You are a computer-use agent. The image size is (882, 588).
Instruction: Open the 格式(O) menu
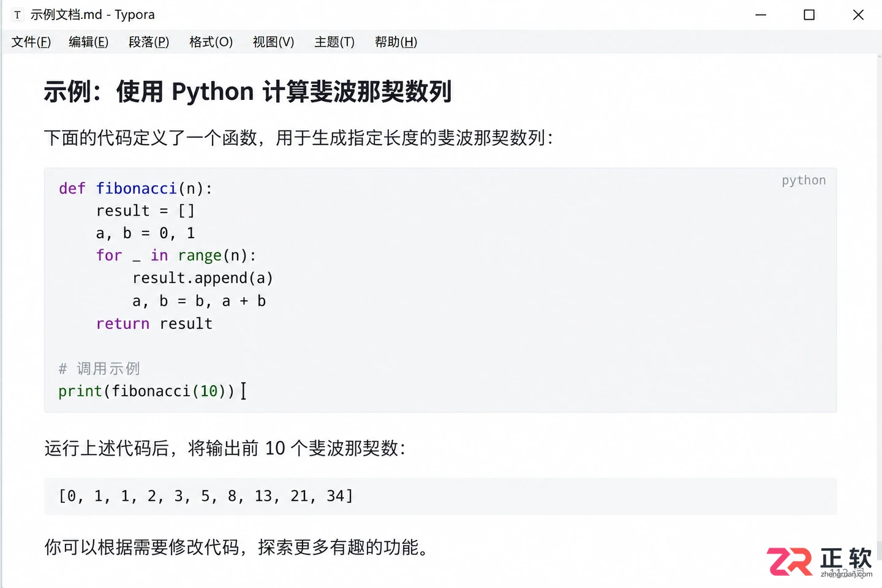[x=211, y=42]
